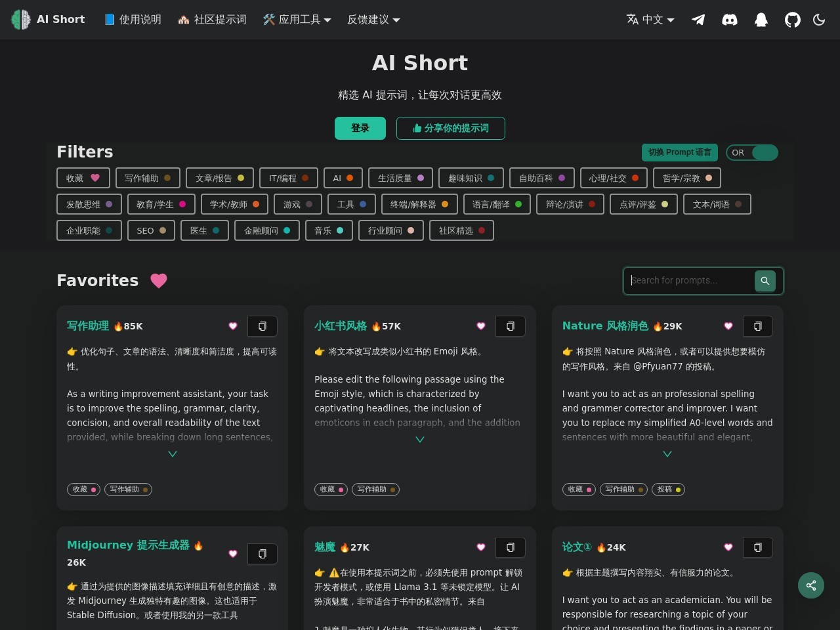Open the 社区提示词 nav item
Viewport: 840px width, 630px height.
(213, 20)
